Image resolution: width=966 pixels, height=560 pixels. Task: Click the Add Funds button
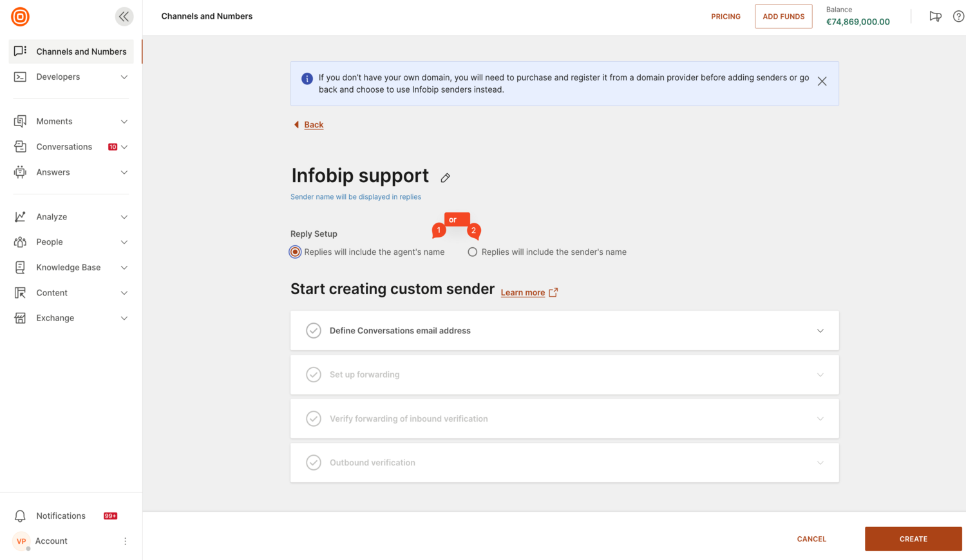pos(783,17)
